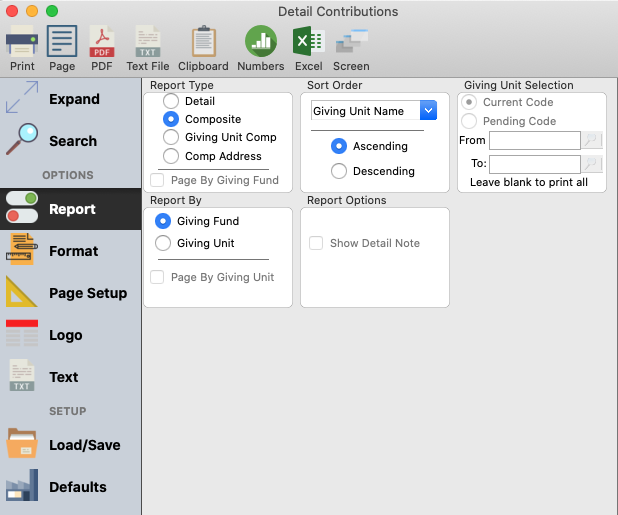Choose Descending sort order
The height and width of the screenshot is (515, 618).
[339, 171]
